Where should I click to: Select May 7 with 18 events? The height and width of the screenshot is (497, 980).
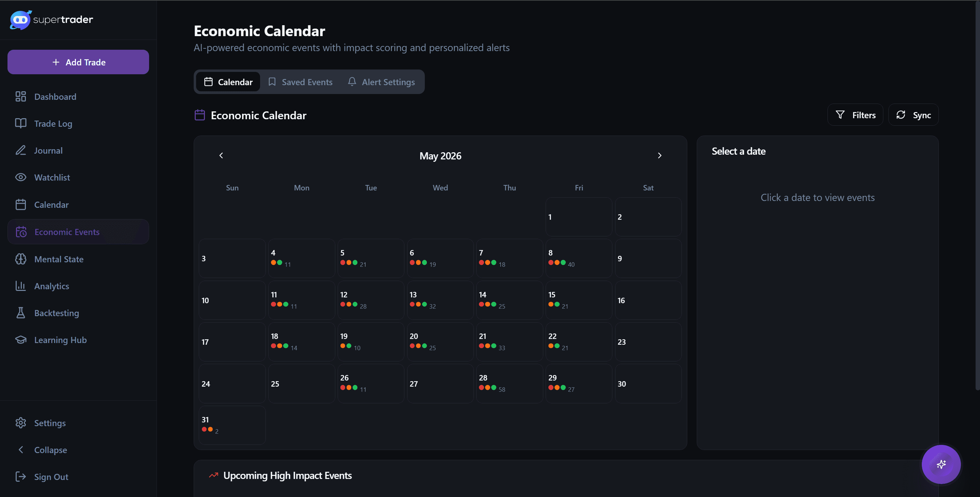click(509, 258)
